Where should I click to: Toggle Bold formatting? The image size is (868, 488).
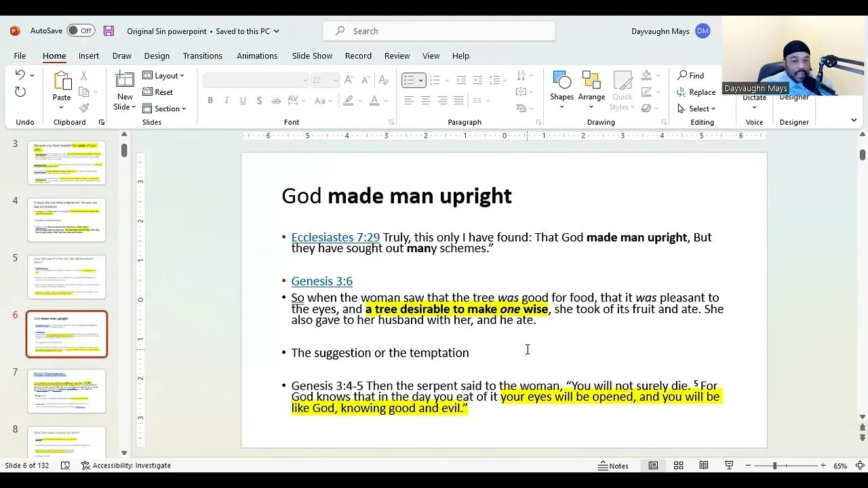[x=210, y=100]
